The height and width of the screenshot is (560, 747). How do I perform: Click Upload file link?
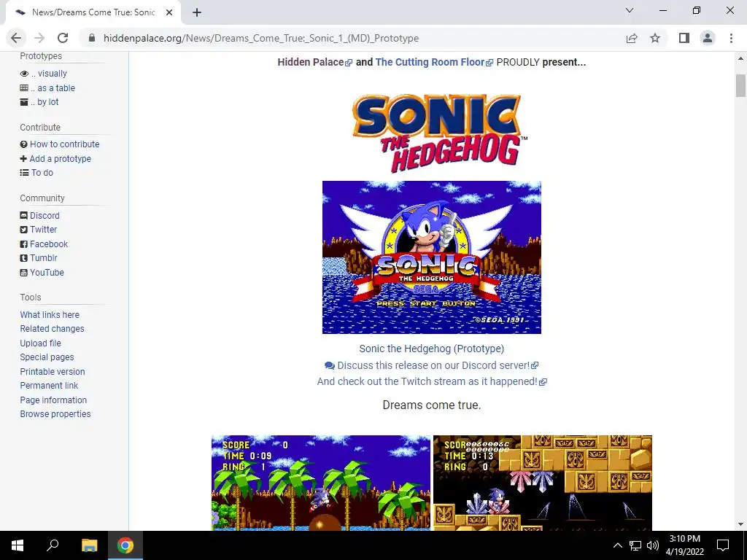(x=41, y=343)
